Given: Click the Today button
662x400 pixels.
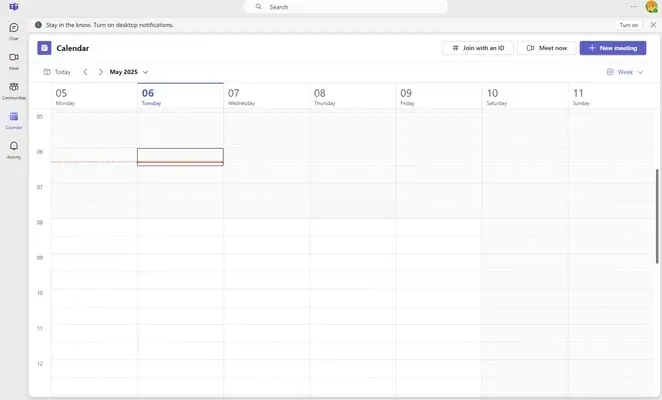Looking at the screenshot, I should 57,72.
